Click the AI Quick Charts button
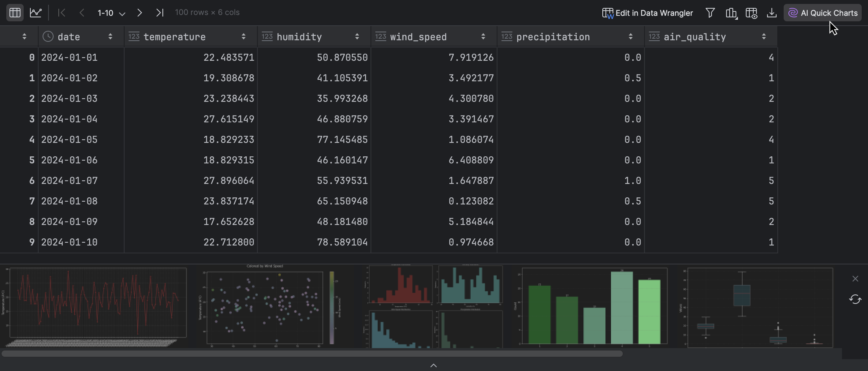 (822, 12)
